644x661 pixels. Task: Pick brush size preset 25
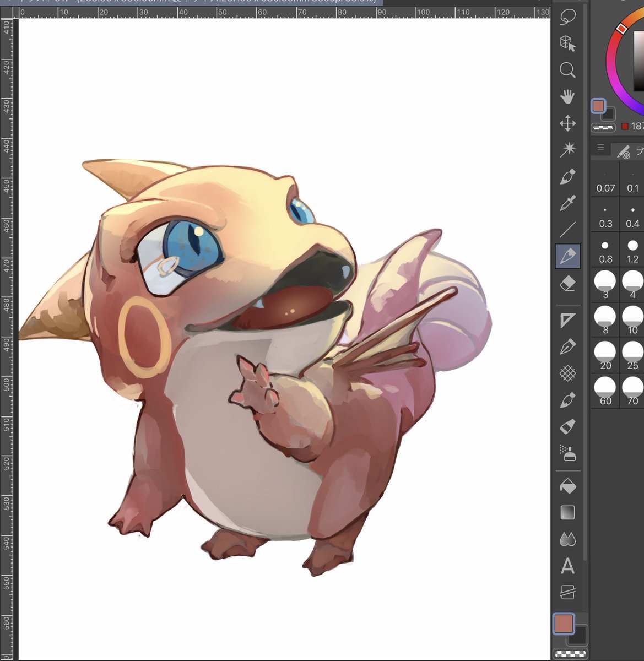coord(632,356)
